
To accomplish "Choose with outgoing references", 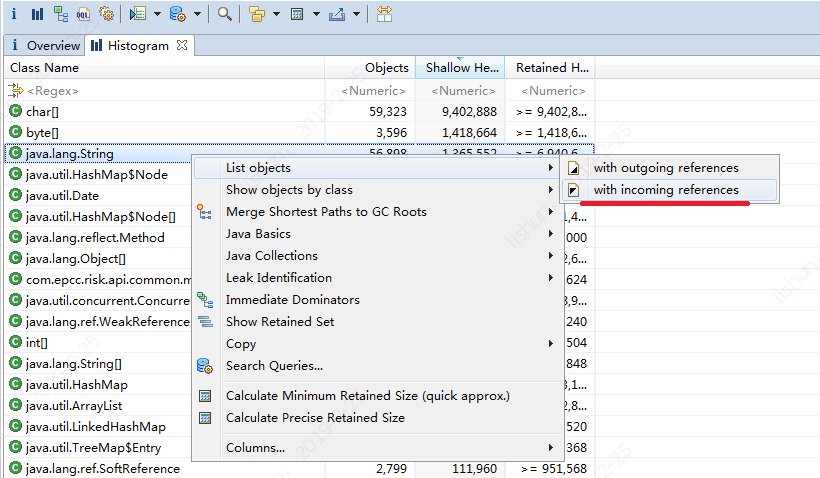I will point(669,168).
